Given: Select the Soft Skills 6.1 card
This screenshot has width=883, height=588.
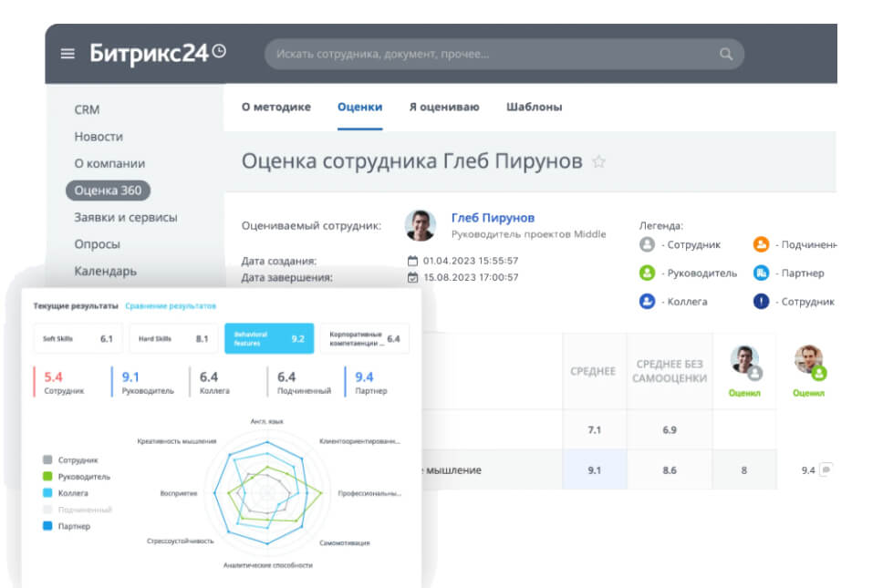Looking at the screenshot, I should coord(78,339).
